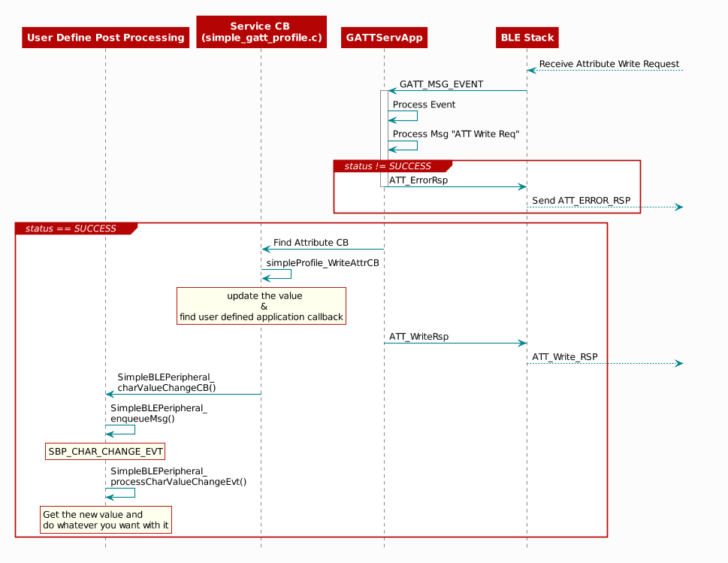Screen dimensions: 728x563
Task: Select the GATT_MSG_EVENT message label
Action: tap(441, 84)
